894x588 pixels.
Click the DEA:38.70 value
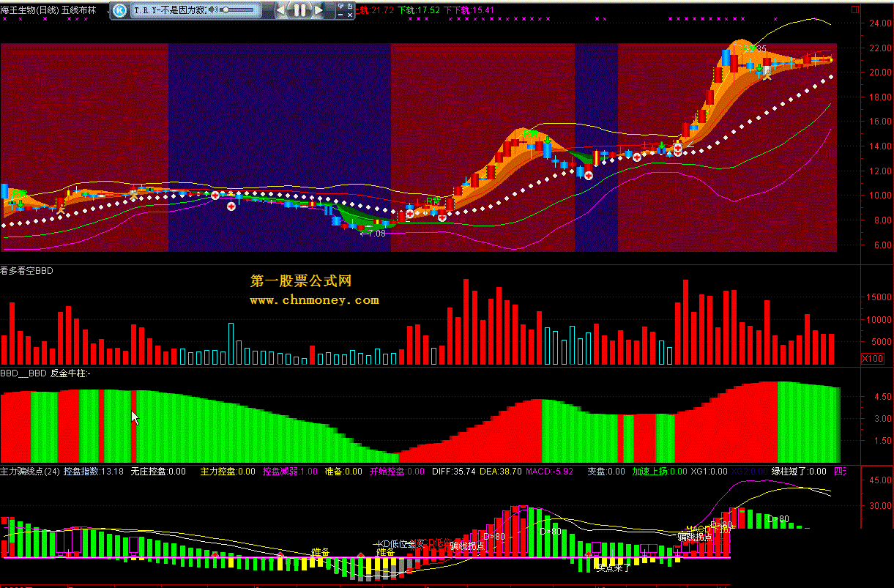point(501,472)
